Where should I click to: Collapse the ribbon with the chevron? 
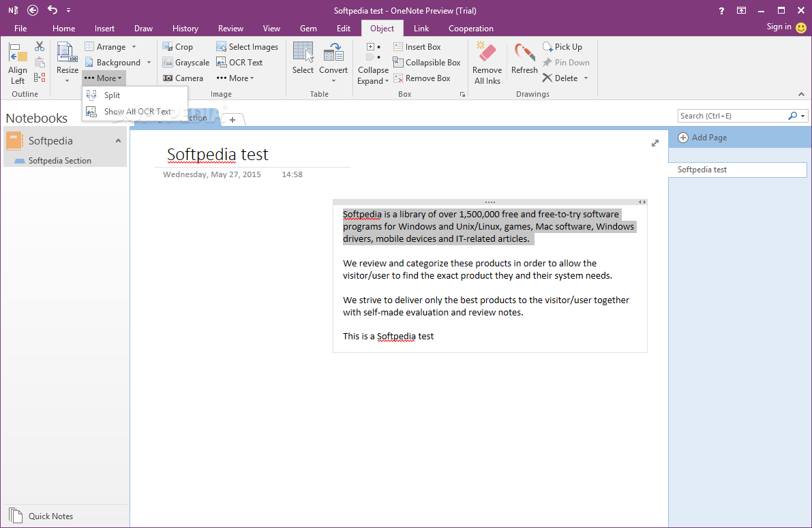(x=801, y=94)
